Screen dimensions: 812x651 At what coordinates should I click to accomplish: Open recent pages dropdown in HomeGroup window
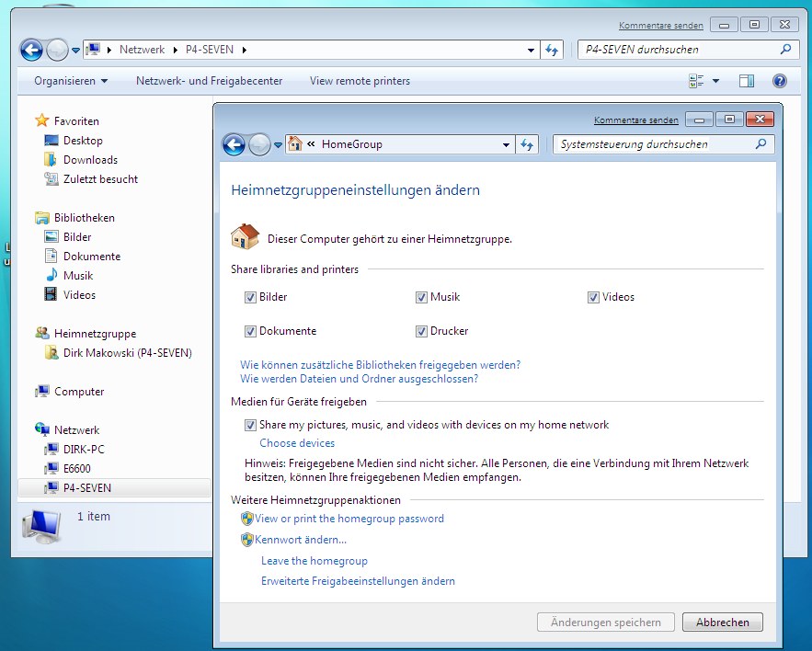pos(278,145)
